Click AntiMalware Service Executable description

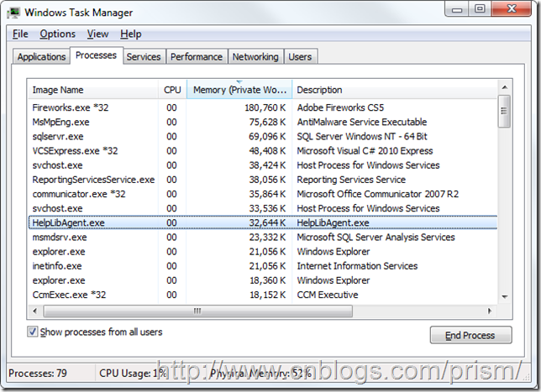[362, 122]
